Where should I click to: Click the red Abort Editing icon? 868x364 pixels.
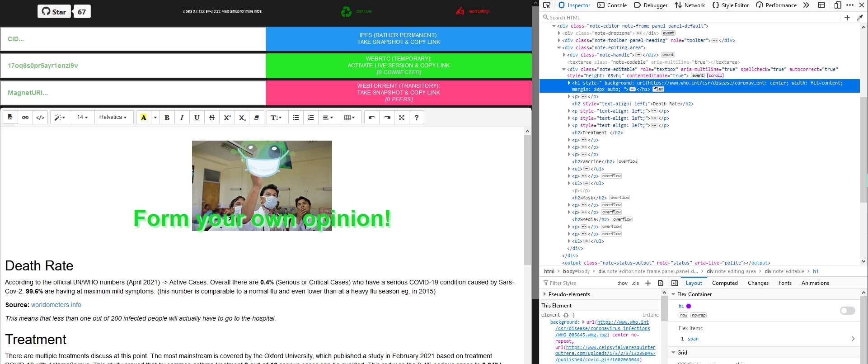pyautogui.click(x=460, y=11)
